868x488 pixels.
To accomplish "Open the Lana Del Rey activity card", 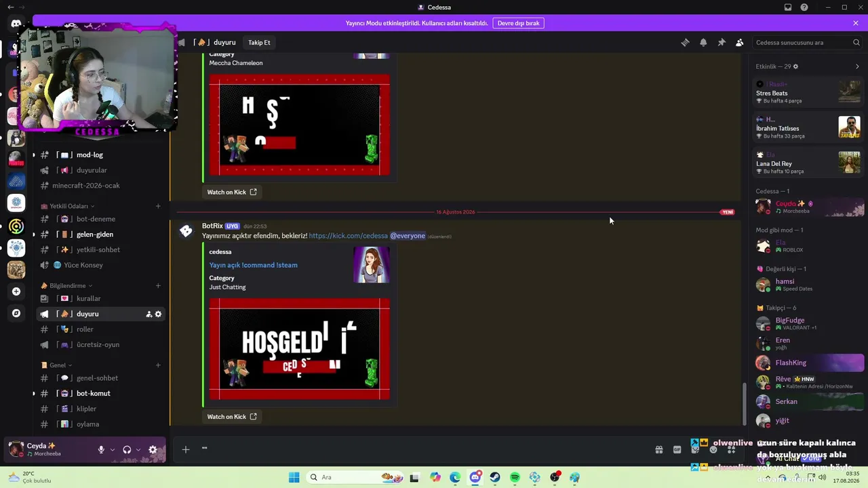I will [808, 163].
